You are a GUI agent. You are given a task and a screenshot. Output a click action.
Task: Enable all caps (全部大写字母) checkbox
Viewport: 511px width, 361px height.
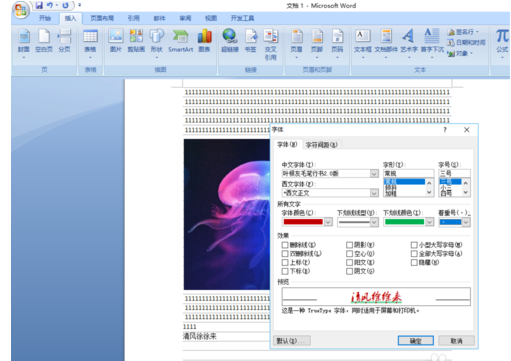pos(414,254)
